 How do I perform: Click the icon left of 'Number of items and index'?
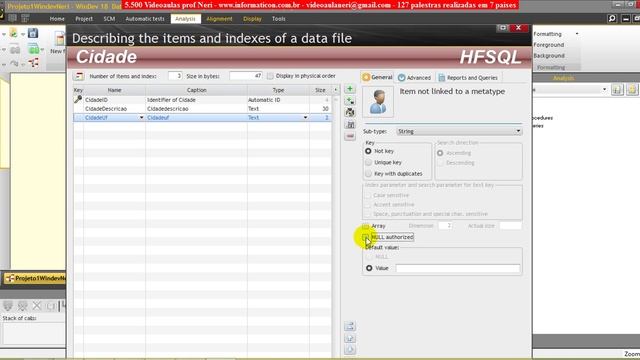click(79, 76)
